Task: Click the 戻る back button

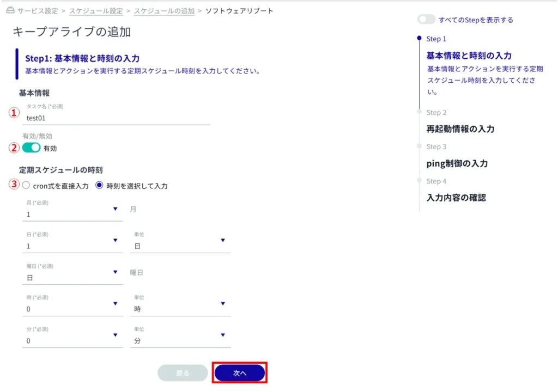Action: point(183,373)
